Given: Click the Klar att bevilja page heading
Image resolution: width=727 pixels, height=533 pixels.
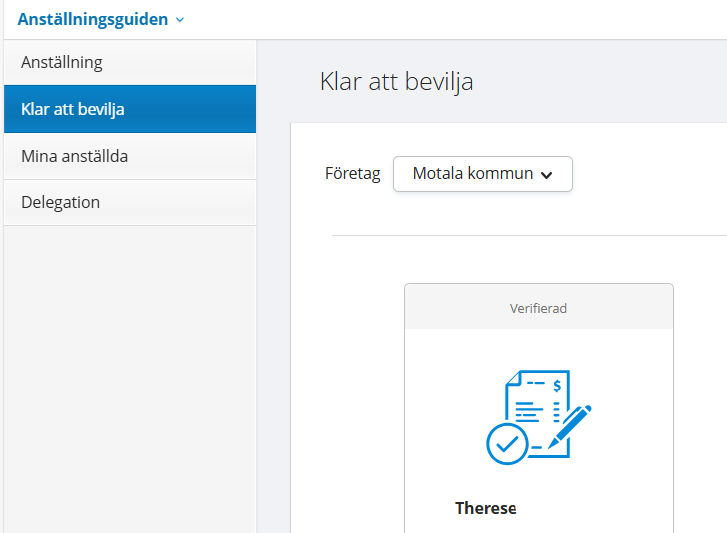Looking at the screenshot, I should 396,81.
